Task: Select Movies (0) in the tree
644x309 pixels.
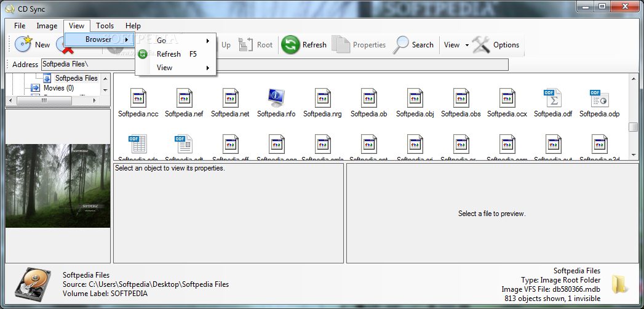Action: point(58,88)
